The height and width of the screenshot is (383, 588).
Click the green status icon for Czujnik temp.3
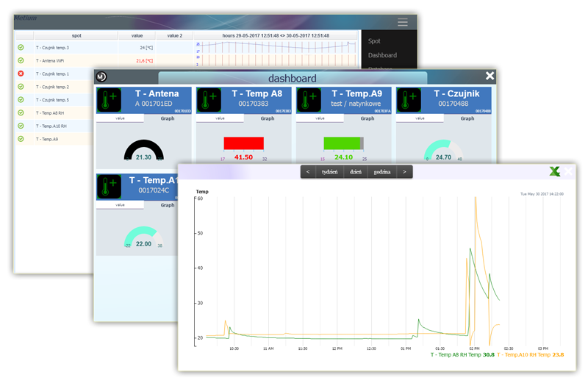(x=21, y=47)
